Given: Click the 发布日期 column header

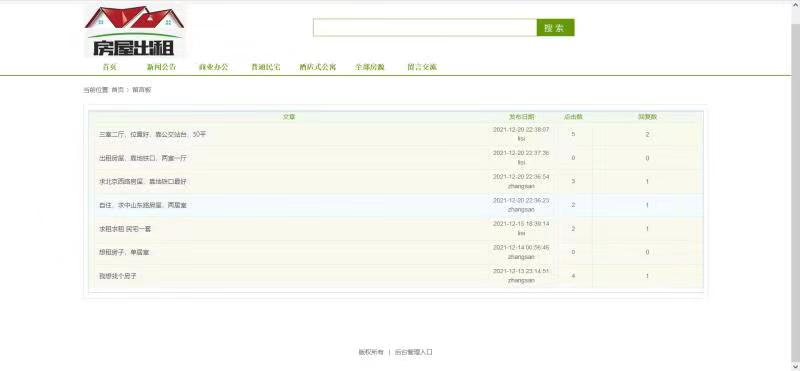Looking at the screenshot, I should [x=521, y=117].
